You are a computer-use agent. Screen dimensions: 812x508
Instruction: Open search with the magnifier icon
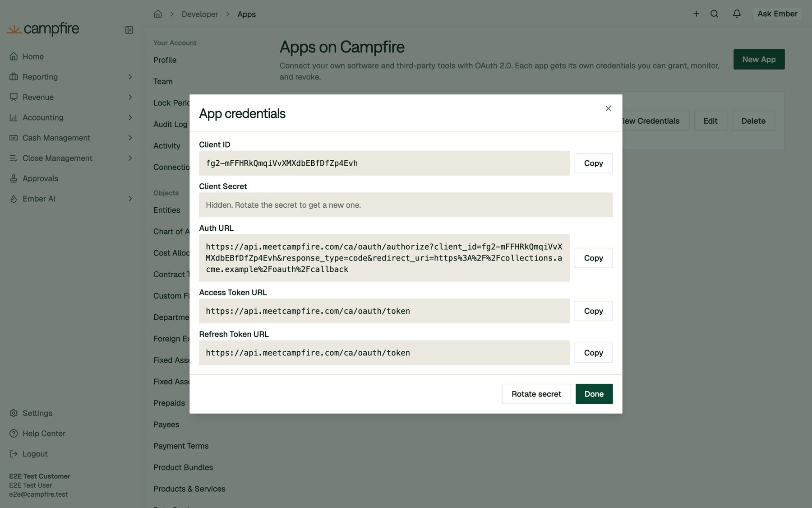[714, 14]
